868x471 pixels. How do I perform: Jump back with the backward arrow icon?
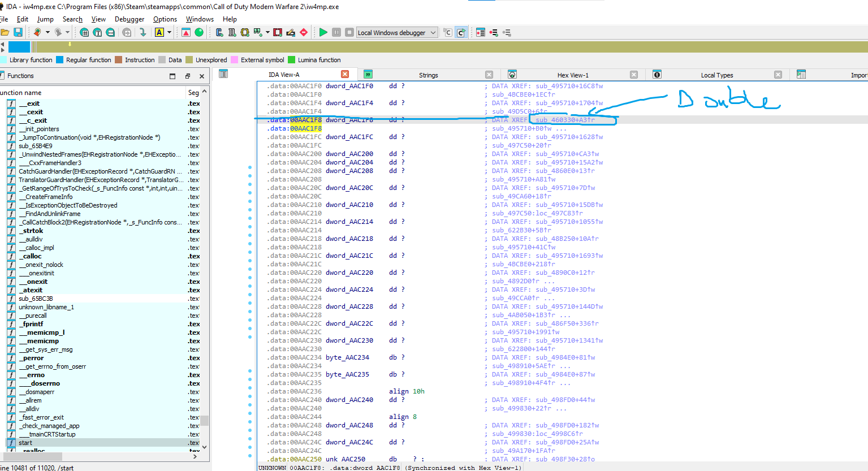37,32
